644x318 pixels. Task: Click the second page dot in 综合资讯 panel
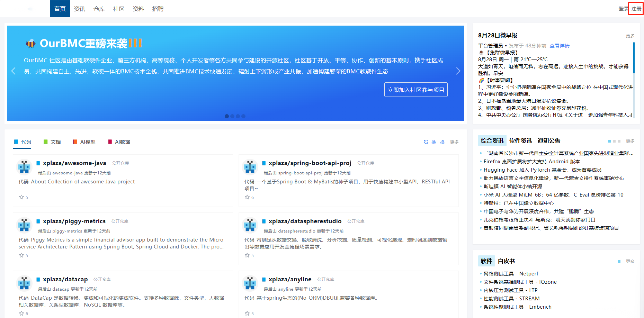[x=614, y=141]
